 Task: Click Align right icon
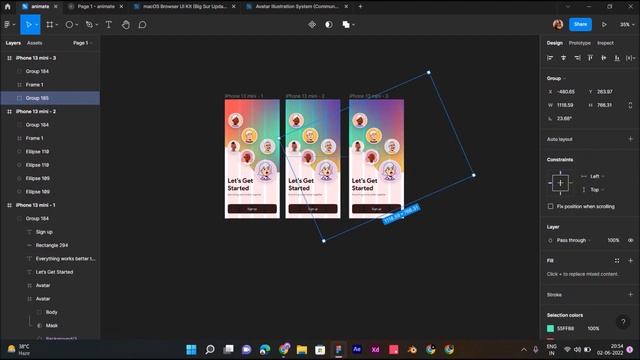[x=577, y=58]
